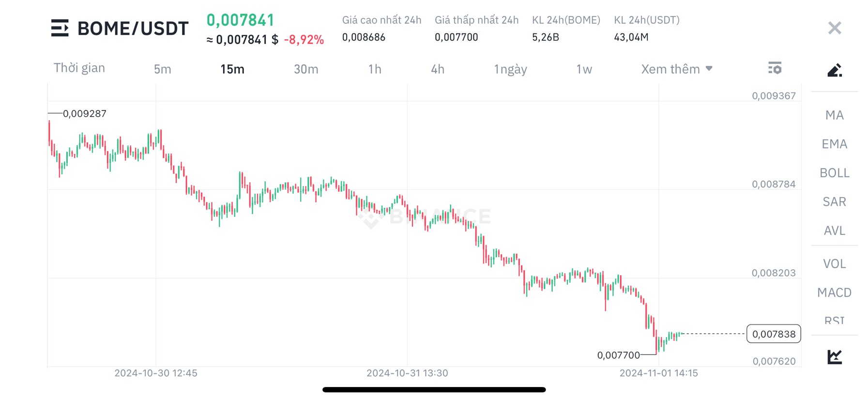868x401 pixels.
Task: Toggle the VOL indicator
Action: coord(835,263)
